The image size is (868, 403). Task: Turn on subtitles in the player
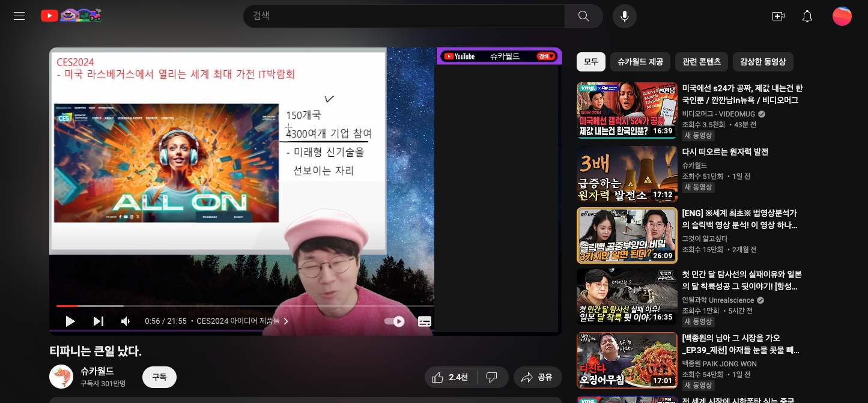tap(425, 321)
